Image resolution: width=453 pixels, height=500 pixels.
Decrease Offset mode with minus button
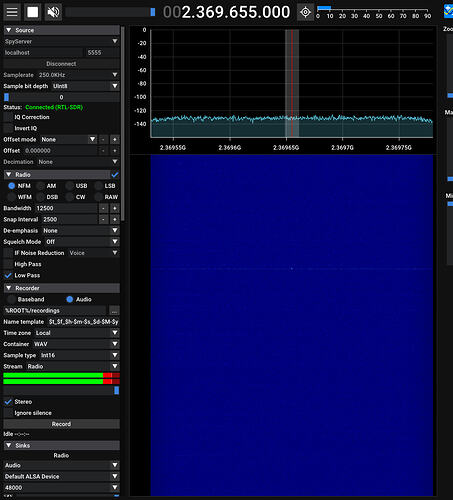[103, 139]
